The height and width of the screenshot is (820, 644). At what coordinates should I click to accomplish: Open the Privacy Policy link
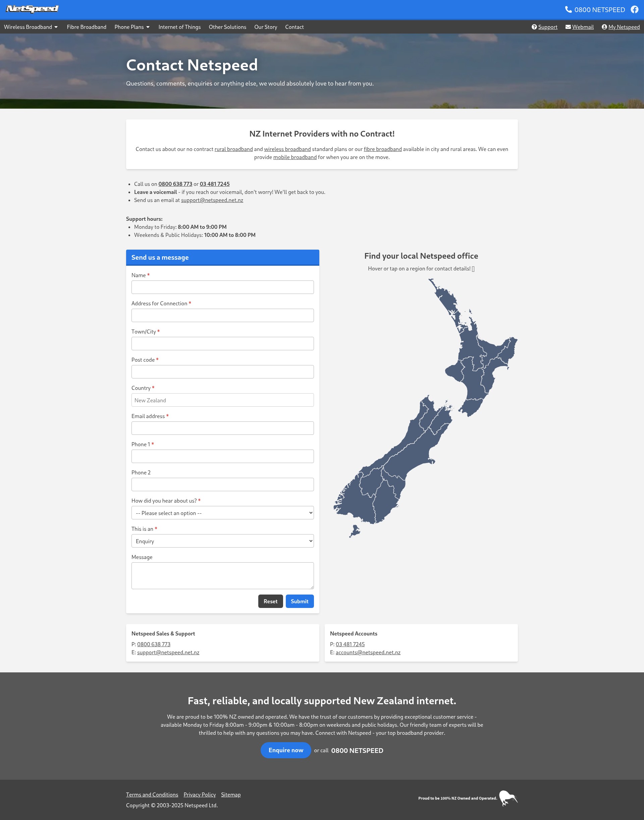coord(200,795)
